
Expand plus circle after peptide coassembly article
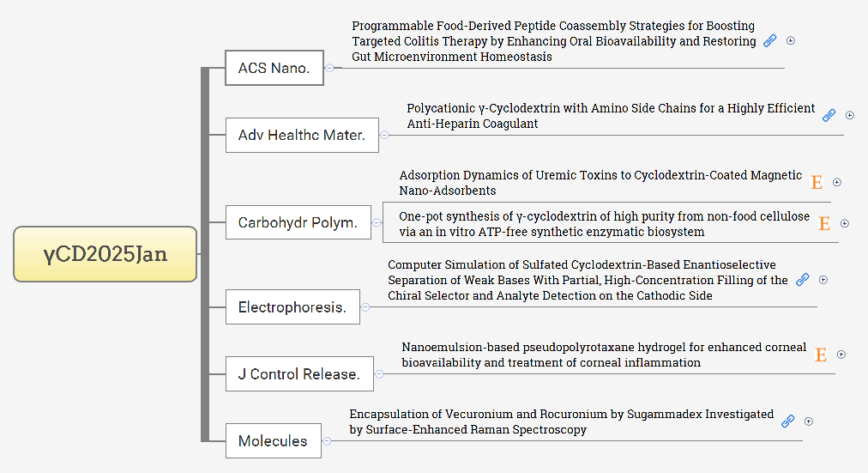pos(791,40)
